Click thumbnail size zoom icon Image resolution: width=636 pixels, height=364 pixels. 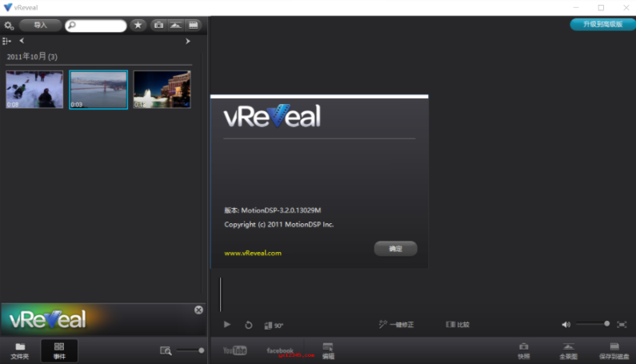[166, 350]
